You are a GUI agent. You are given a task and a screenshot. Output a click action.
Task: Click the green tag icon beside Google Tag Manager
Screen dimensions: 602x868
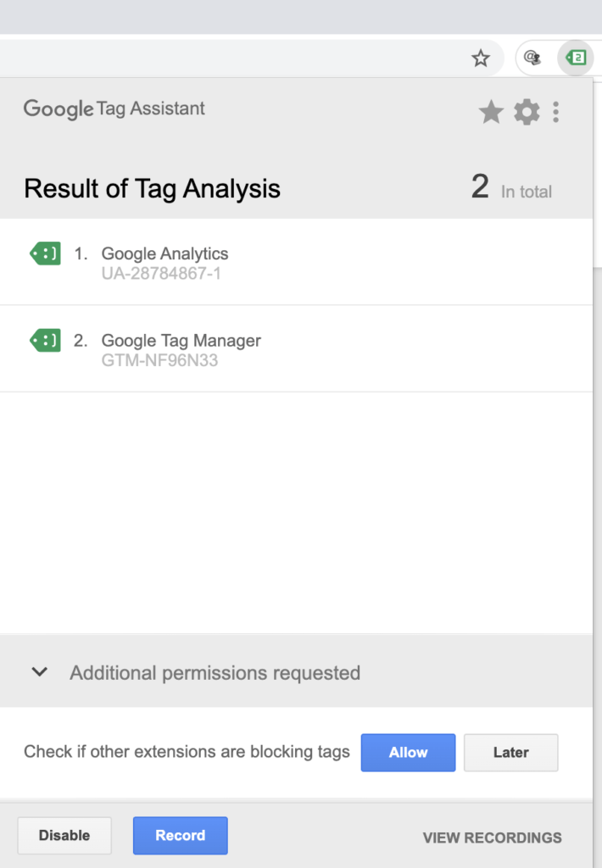45,341
